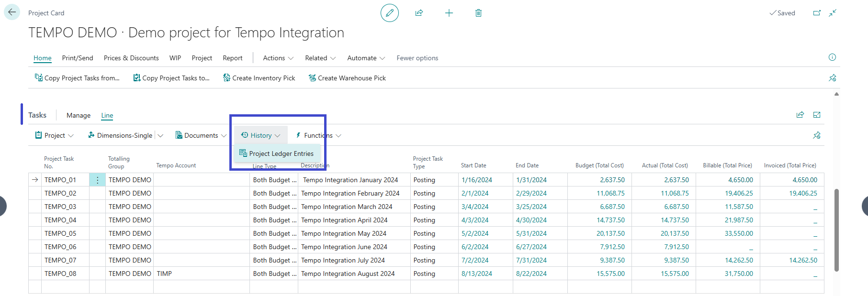Click Copy Project Tasks from button
The width and height of the screenshot is (868, 296).
coord(77,78)
